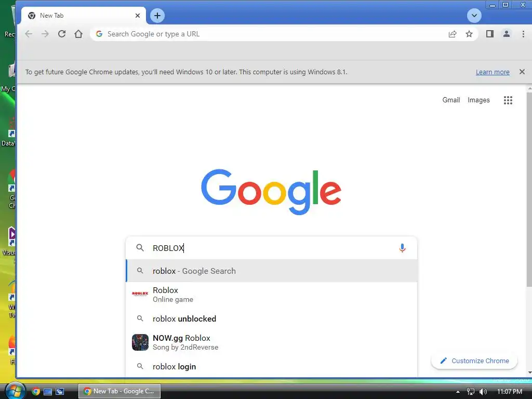Select 'roblox - Google Search' suggestion
The height and width of the screenshot is (399, 532).
(x=271, y=271)
